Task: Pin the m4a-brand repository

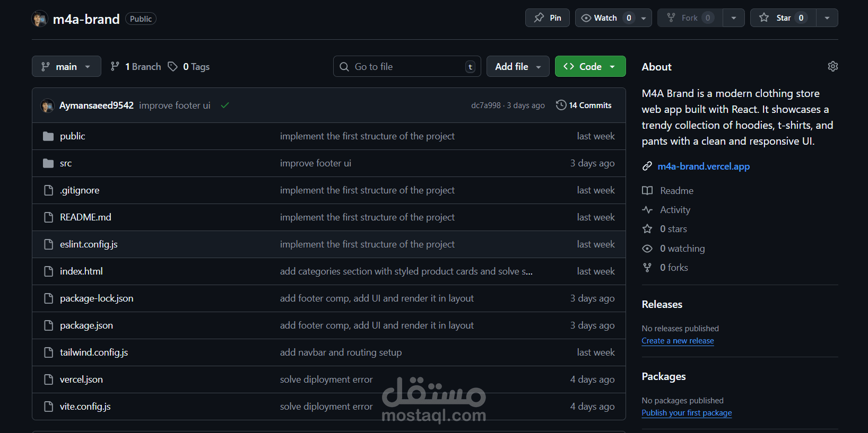Action: 548,18
